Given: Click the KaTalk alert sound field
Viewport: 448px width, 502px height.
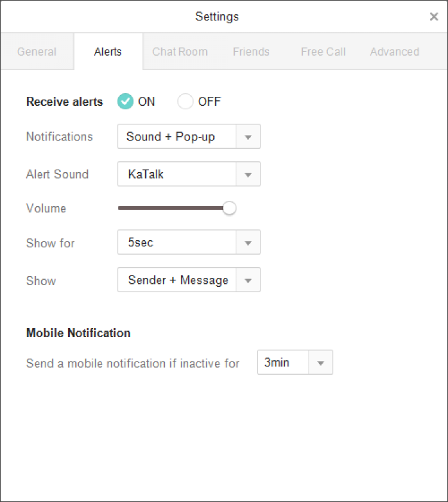Looking at the screenshot, I should click(177, 175).
